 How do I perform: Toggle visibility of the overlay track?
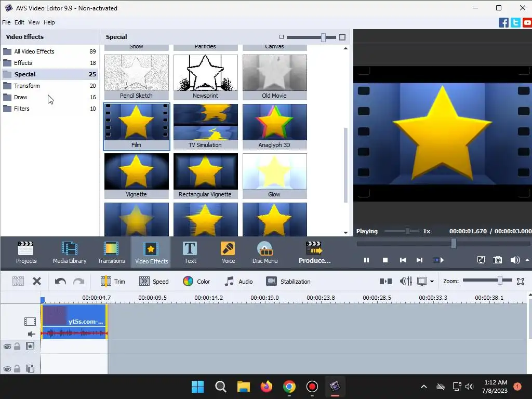pos(7,369)
